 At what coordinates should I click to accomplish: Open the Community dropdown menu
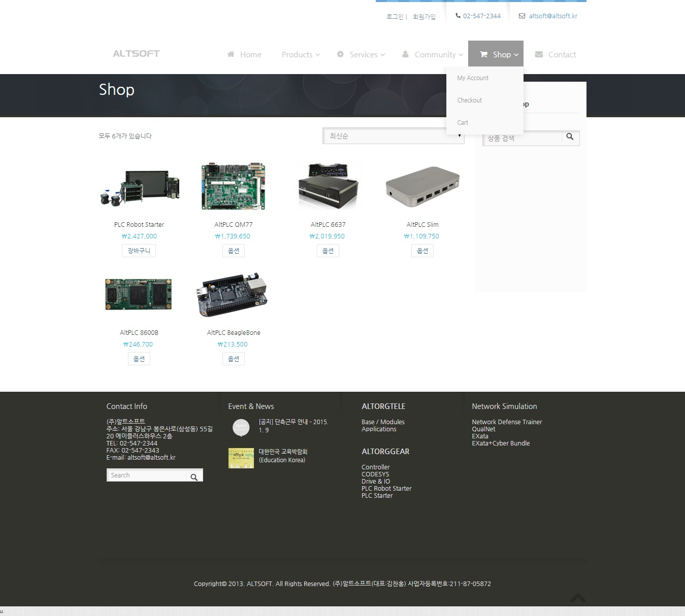point(433,54)
